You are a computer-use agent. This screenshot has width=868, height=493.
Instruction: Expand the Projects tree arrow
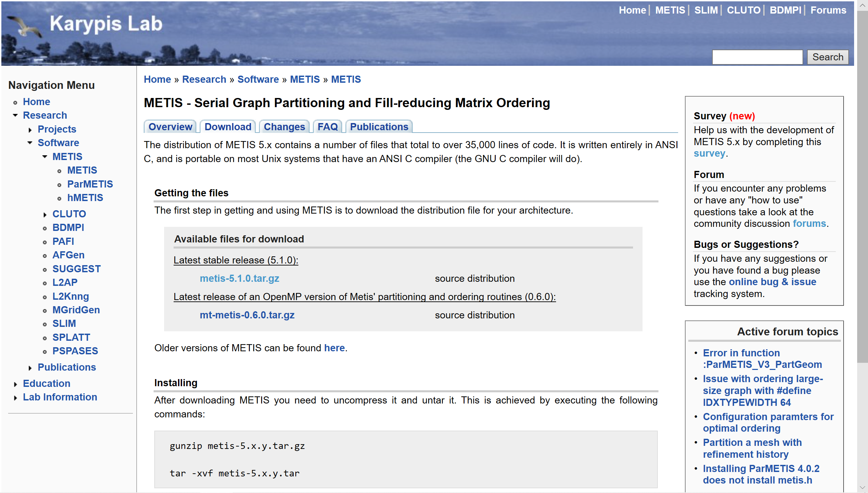[x=30, y=130]
